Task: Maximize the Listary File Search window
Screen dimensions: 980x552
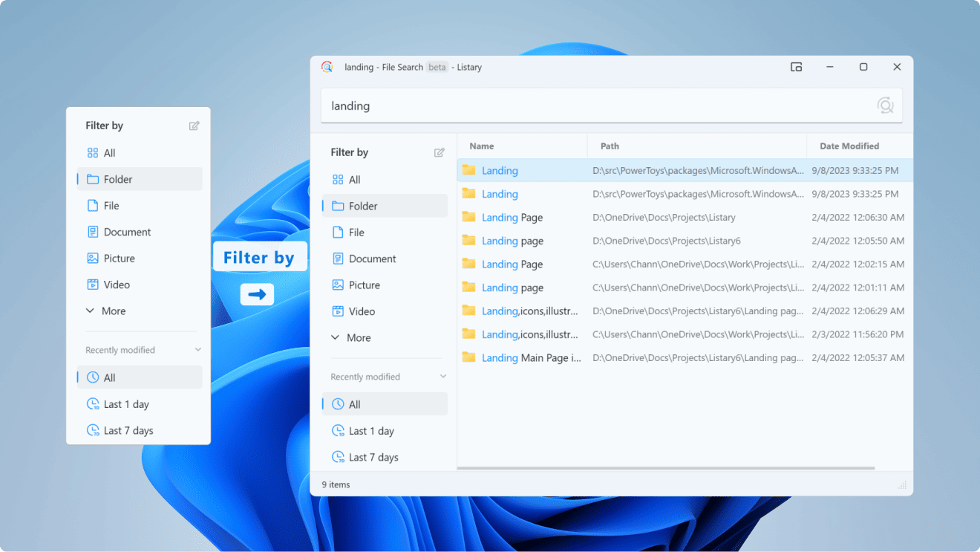Action: coord(863,67)
